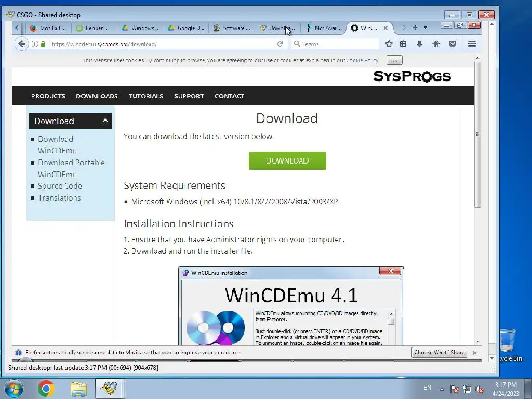Click the WinCDEmu installation screenshot image
Screen dimensions: 532x399
(x=291, y=306)
